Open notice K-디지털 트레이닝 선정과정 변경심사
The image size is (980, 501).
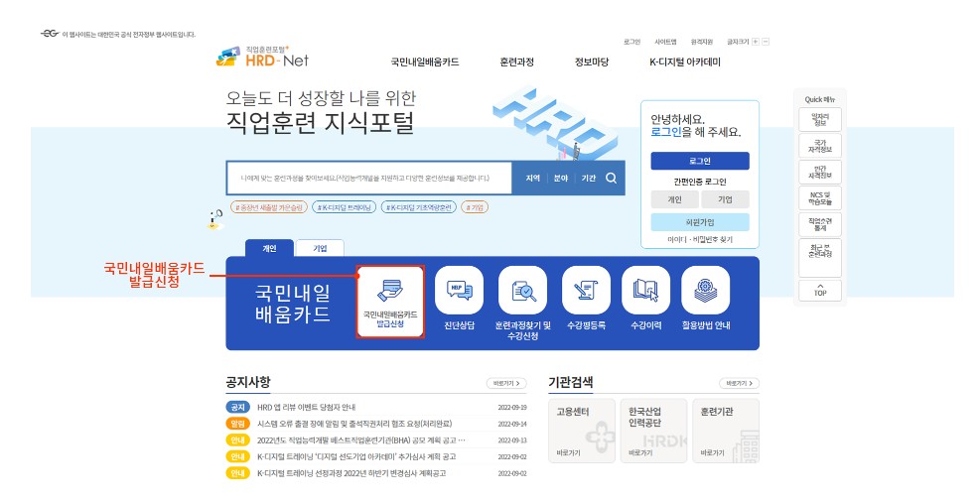coord(351,473)
